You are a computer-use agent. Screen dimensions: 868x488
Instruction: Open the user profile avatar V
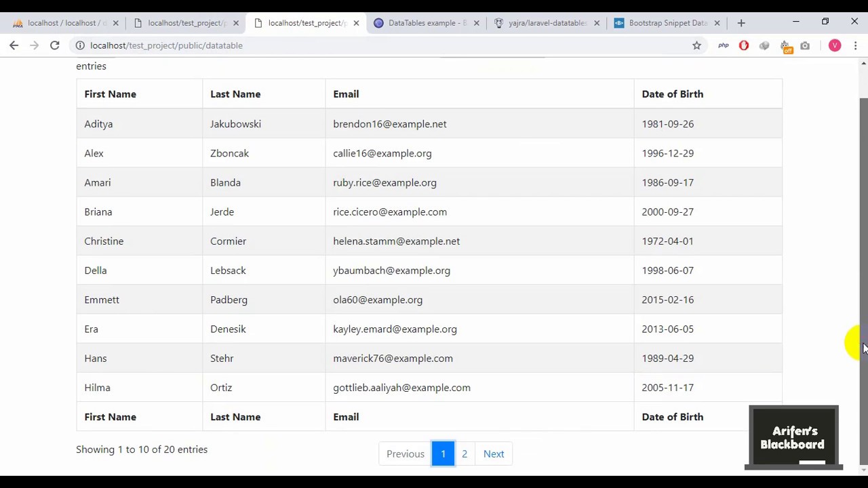835,45
